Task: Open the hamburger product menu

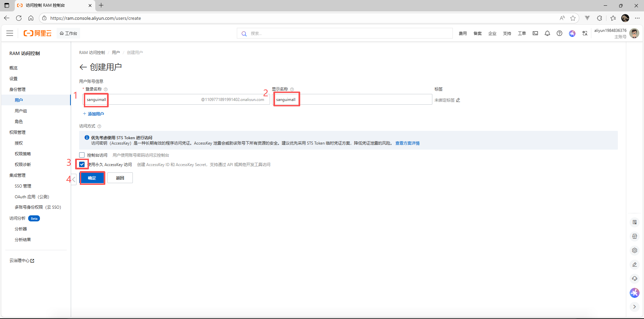Action: click(x=10, y=33)
